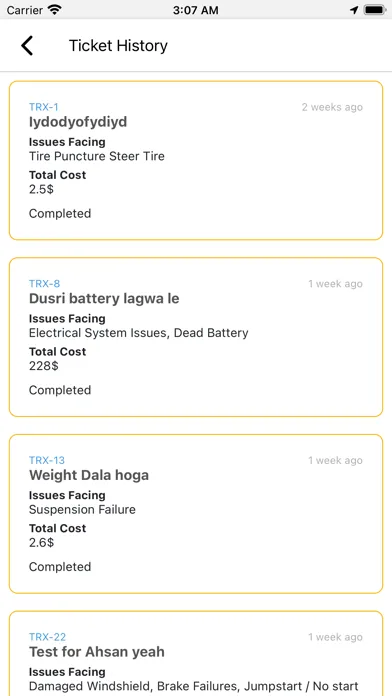The image size is (392, 696).
Task: Tap the Wi-Fi status icon
Action: tap(55, 10)
